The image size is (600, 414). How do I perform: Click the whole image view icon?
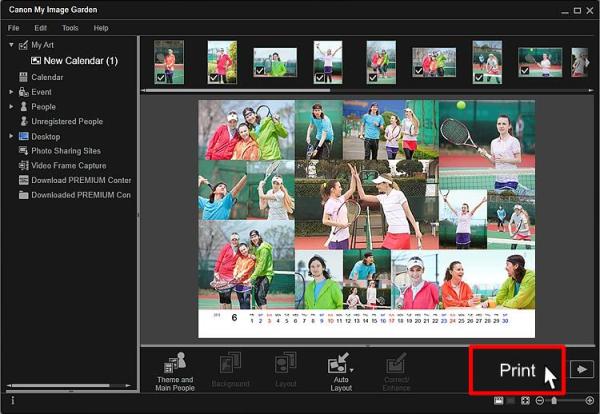525,401
